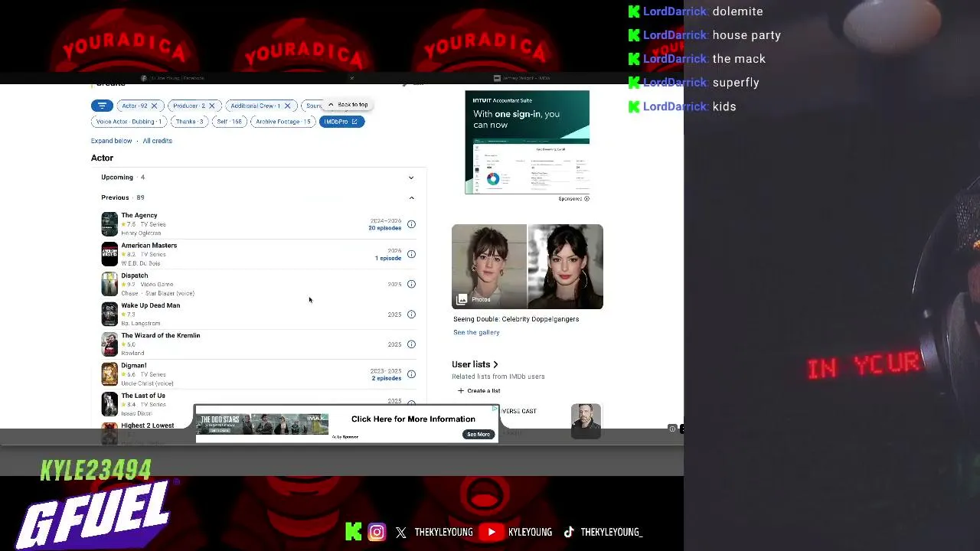This screenshot has width=980, height=551.
Task: Click the TikTok icon beside THEKYLEYOUNG_
Action: (x=569, y=533)
